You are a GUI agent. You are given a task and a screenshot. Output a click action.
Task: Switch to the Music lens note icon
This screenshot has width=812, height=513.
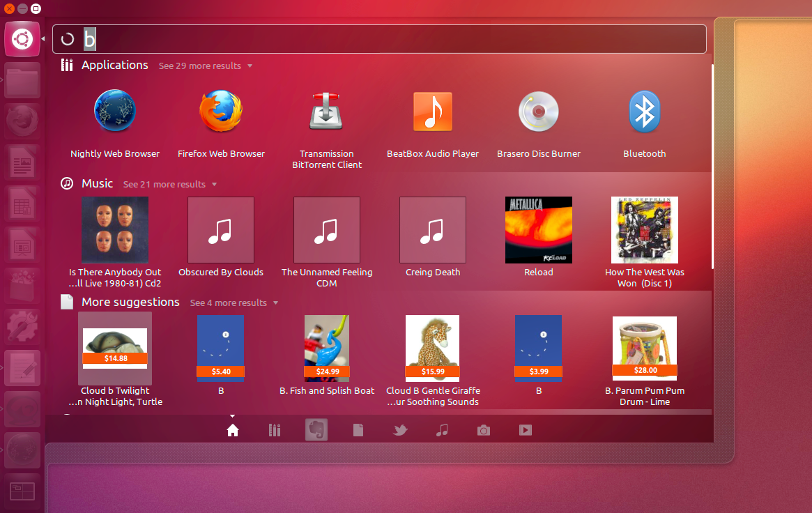(442, 430)
